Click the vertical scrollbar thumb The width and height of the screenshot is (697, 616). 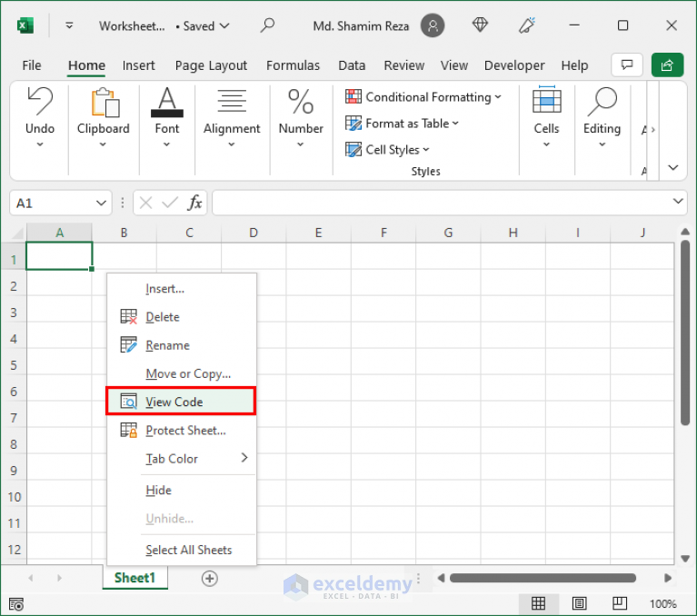[x=685, y=333]
